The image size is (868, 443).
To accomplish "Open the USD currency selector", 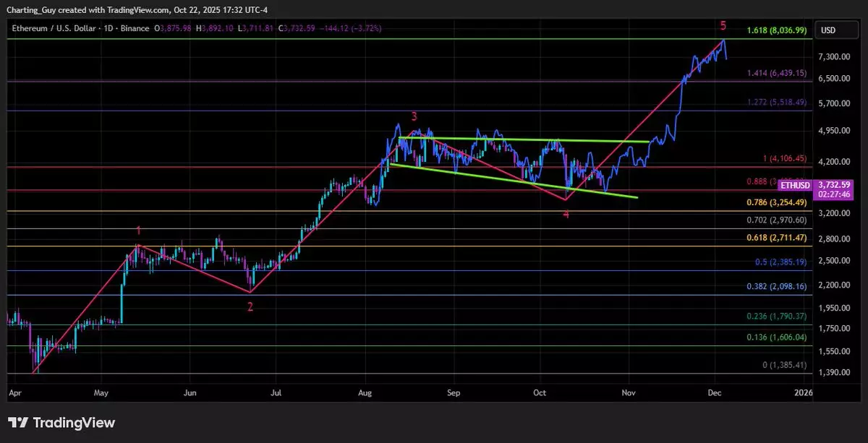I will click(x=827, y=30).
